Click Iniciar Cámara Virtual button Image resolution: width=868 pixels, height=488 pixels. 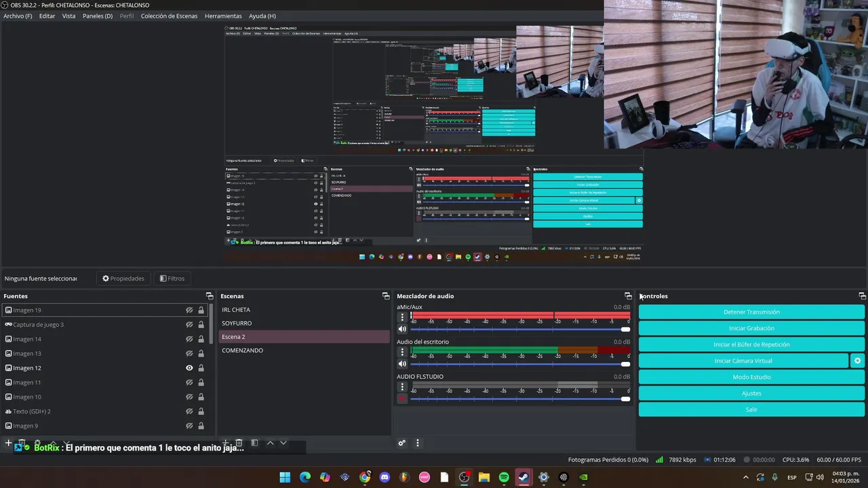(x=743, y=361)
